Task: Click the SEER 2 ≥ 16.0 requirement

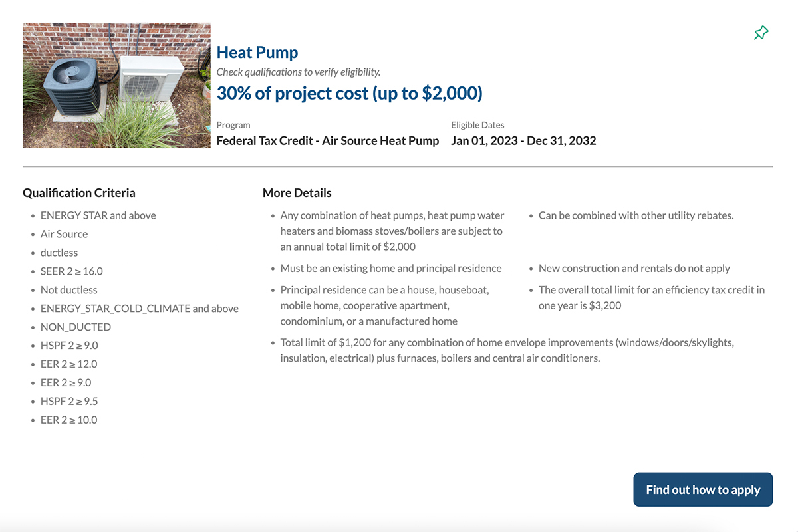Action: pos(69,271)
